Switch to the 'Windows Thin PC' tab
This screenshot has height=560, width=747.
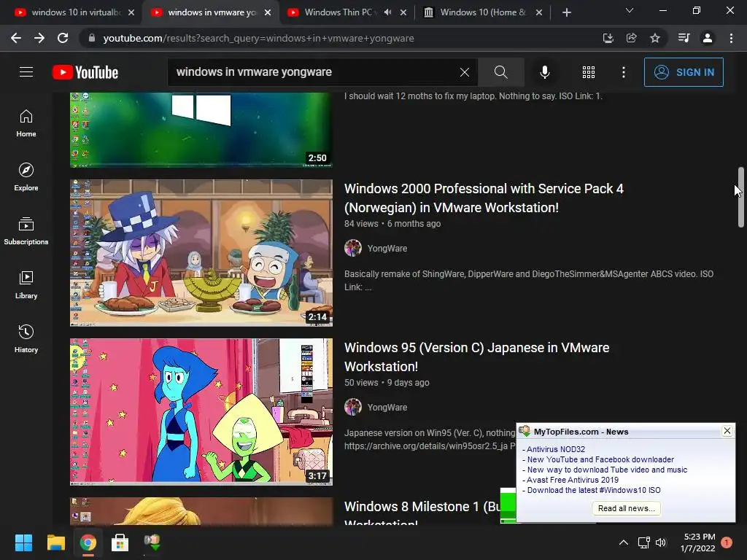pos(338,12)
